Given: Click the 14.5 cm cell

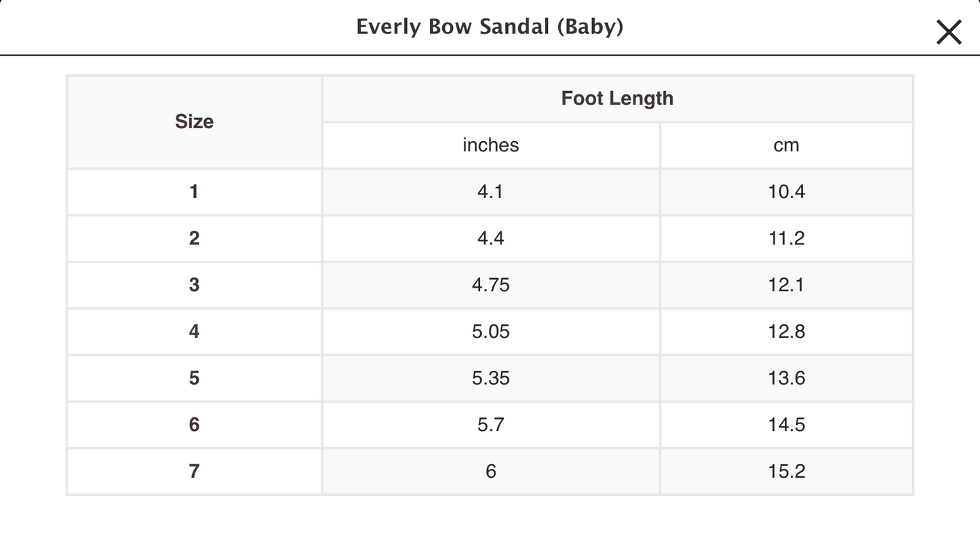Looking at the screenshot, I should click(x=786, y=425).
